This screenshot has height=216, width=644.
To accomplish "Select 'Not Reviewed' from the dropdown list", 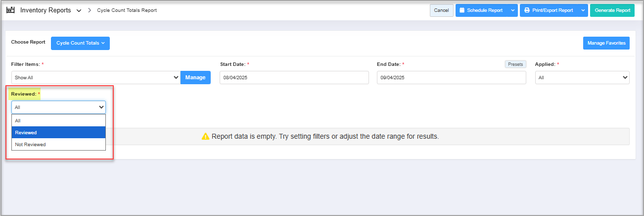I will coord(58,145).
